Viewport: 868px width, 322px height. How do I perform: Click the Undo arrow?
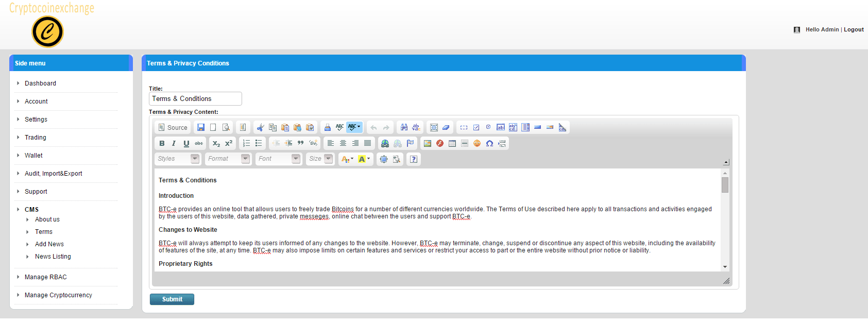[374, 127]
